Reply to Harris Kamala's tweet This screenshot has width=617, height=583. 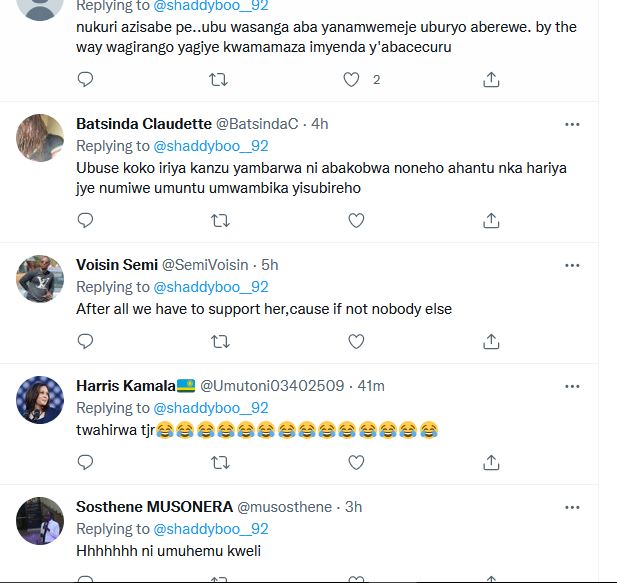(85, 462)
